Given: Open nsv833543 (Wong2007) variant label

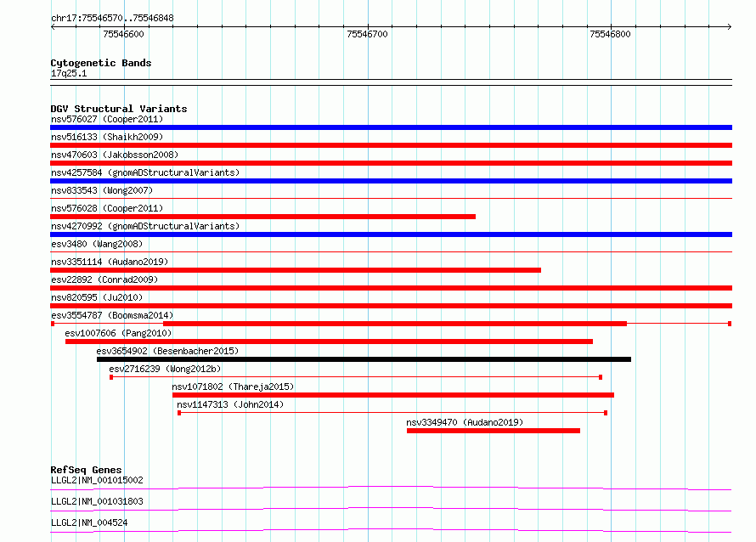Looking at the screenshot, I should point(102,190).
